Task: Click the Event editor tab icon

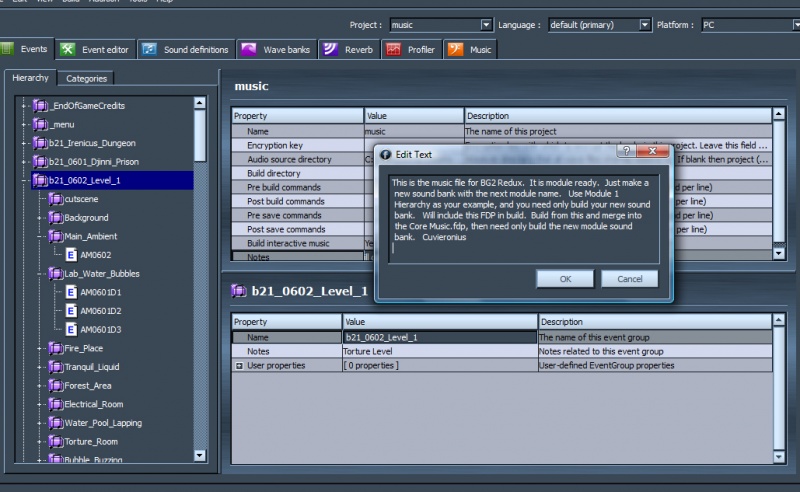Action: 67,48
